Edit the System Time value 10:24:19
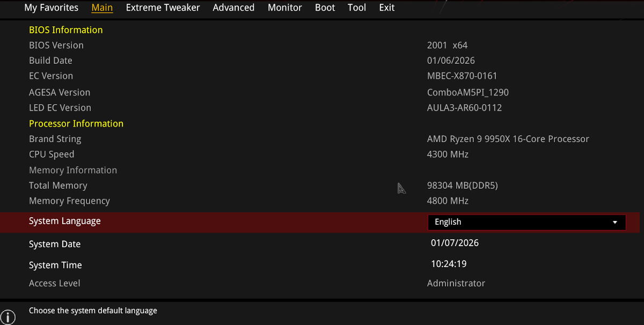This screenshot has width=644, height=325. (449, 264)
